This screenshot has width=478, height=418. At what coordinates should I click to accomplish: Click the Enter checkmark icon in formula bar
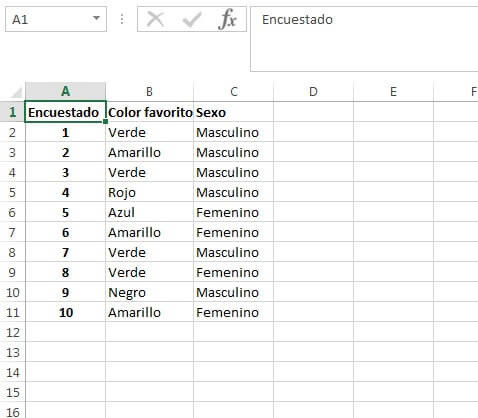click(192, 19)
